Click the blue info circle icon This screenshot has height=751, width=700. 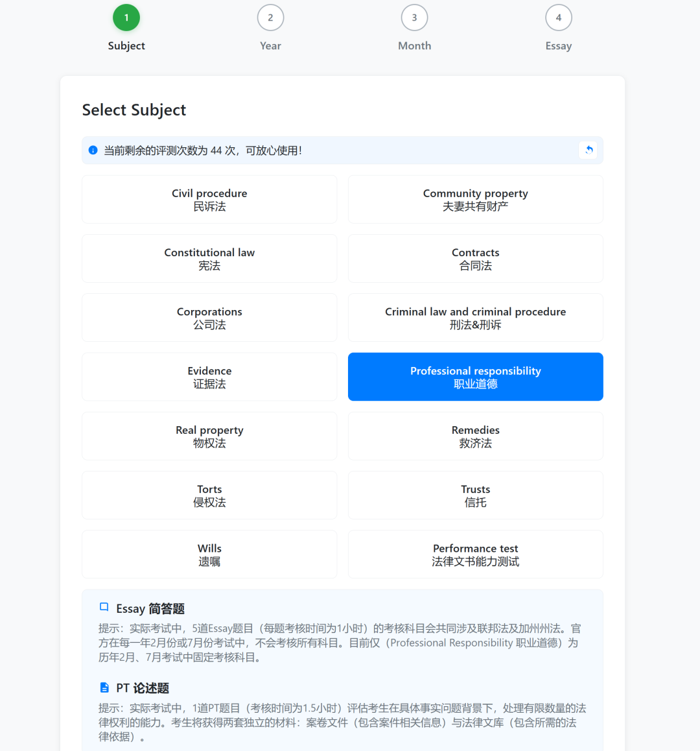(x=93, y=150)
